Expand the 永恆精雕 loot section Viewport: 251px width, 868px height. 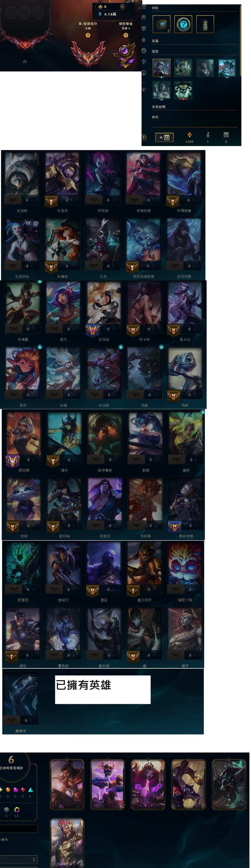click(x=194, y=107)
